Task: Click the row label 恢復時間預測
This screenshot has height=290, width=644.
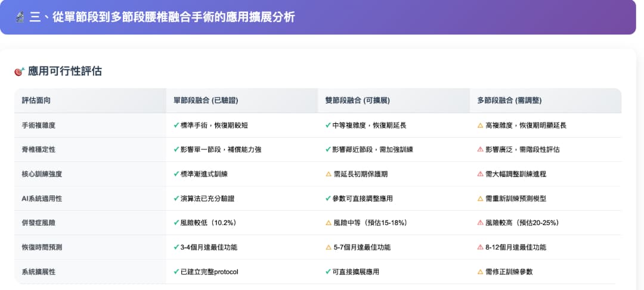Action: [x=42, y=247]
